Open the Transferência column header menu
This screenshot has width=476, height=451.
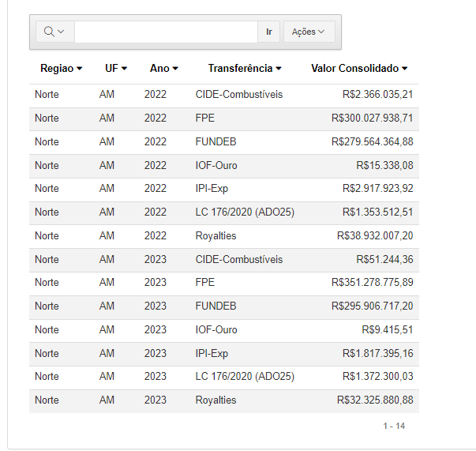(245, 69)
